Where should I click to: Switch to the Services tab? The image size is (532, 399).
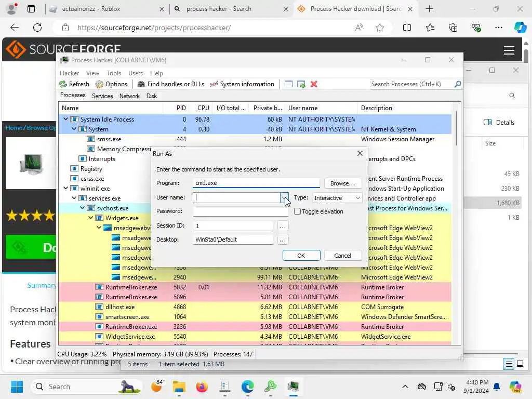pos(102,96)
